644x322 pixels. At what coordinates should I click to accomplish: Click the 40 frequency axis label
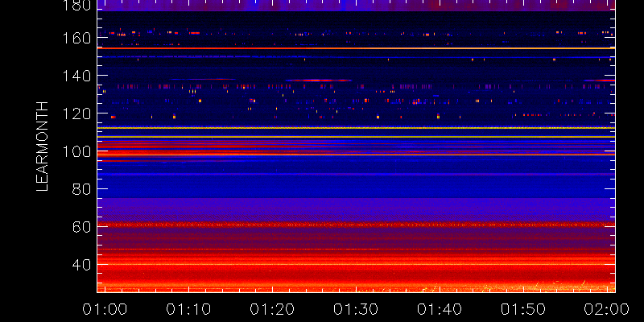tap(82, 265)
